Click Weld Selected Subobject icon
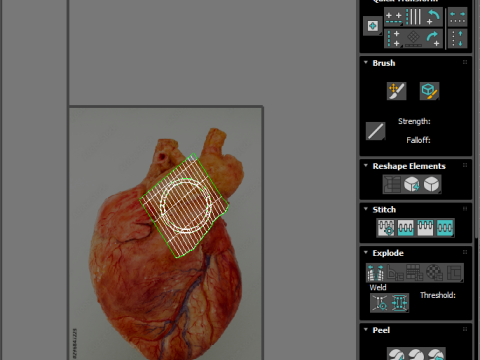 (x=399, y=303)
